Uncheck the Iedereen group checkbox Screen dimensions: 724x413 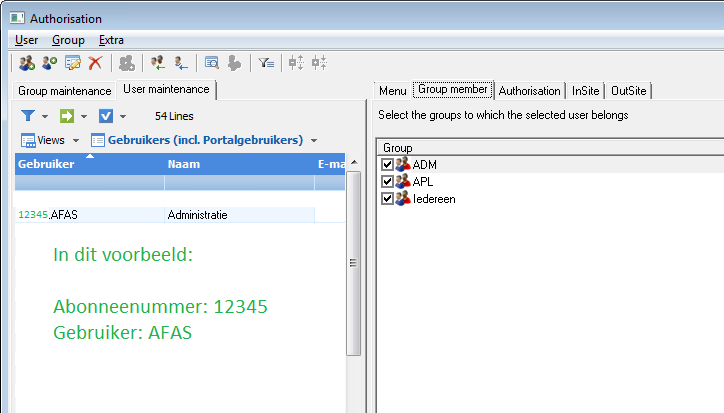coord(387,199)
